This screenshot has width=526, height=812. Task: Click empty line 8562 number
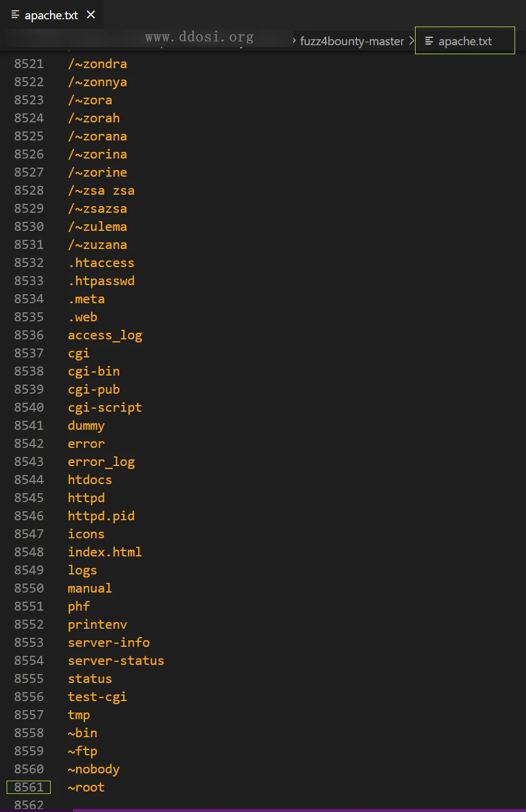point(29,805)
